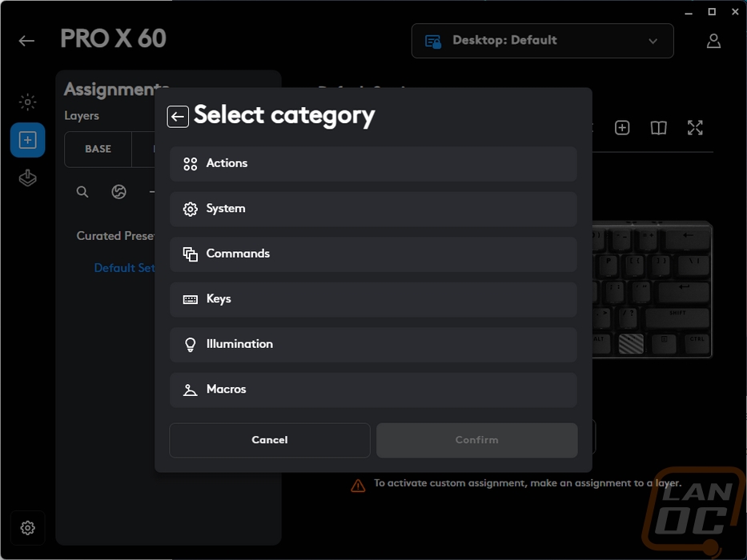The height and width of the screenshot is (560, 747).
Task: Open the lighting settings sidebar icon
Action: 28,102
